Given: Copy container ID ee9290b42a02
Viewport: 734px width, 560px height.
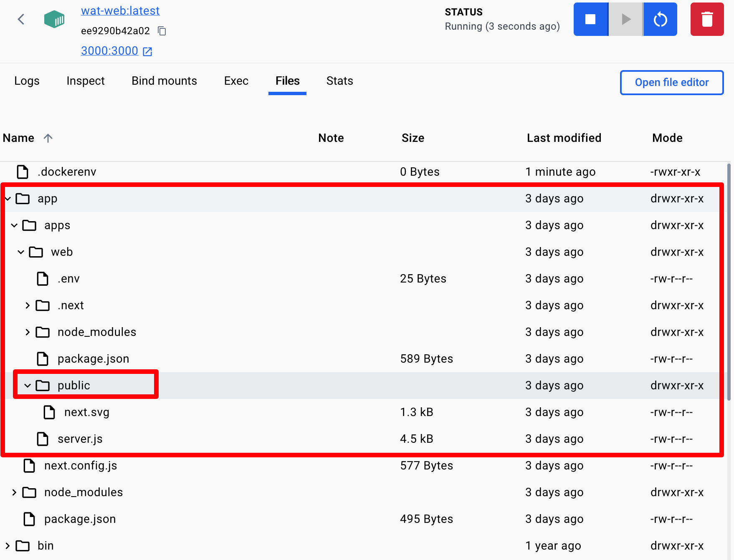Looking at the screenshot, I should pos(162,31).
